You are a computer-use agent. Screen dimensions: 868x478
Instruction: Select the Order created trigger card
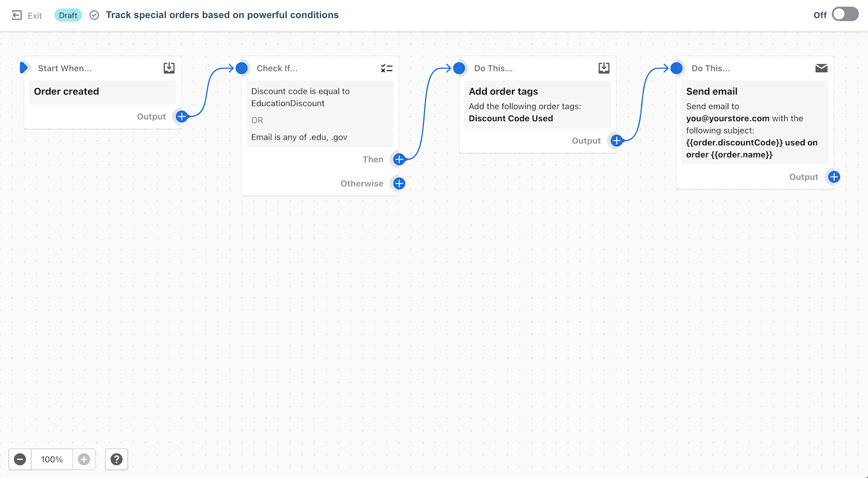tap(103, 92)
